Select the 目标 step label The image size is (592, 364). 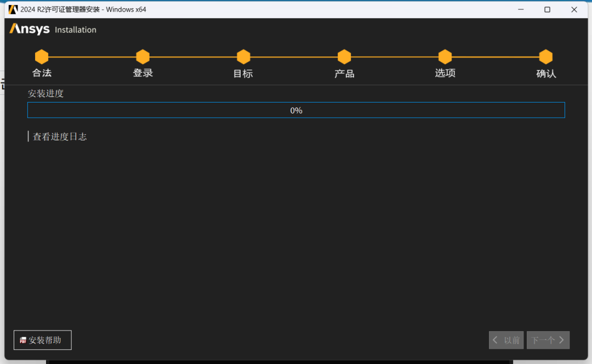point(243,73)
